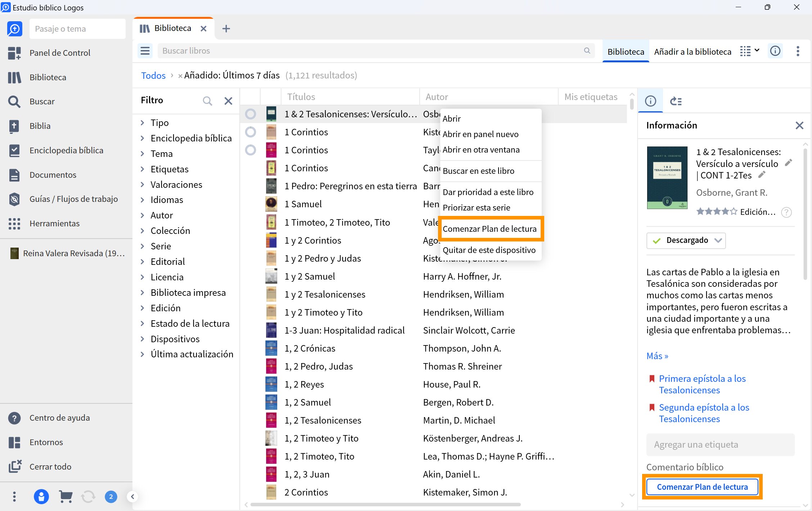Screen dimensions: 812x511
Task: Toggle the library filter hamburger menu
Action: (x=145, y=51)
